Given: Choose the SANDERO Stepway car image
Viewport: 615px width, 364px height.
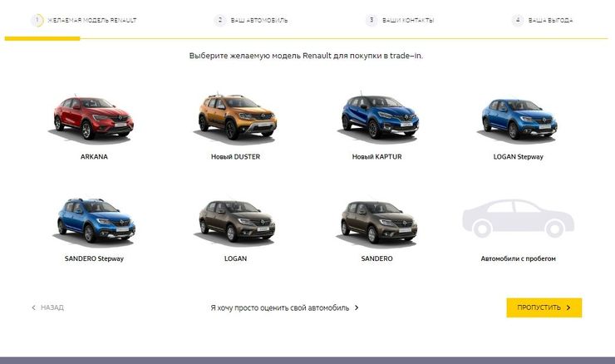Looking at the screenshot, I should click(x=95, y=221).
